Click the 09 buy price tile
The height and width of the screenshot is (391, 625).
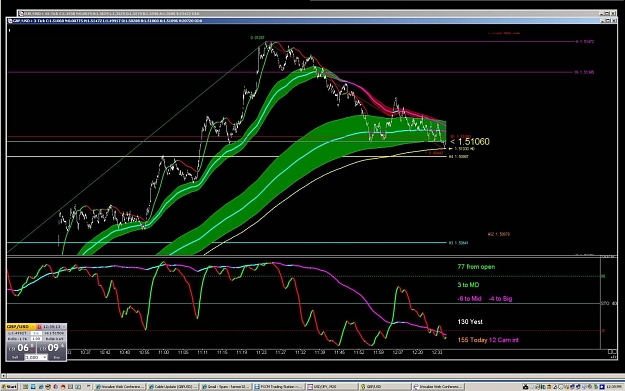[51, 348]
